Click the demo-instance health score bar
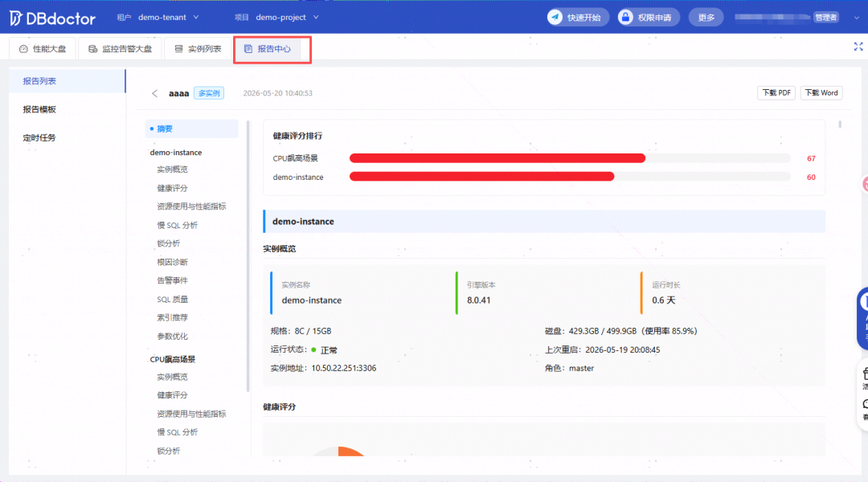 (x=570, y=177)
